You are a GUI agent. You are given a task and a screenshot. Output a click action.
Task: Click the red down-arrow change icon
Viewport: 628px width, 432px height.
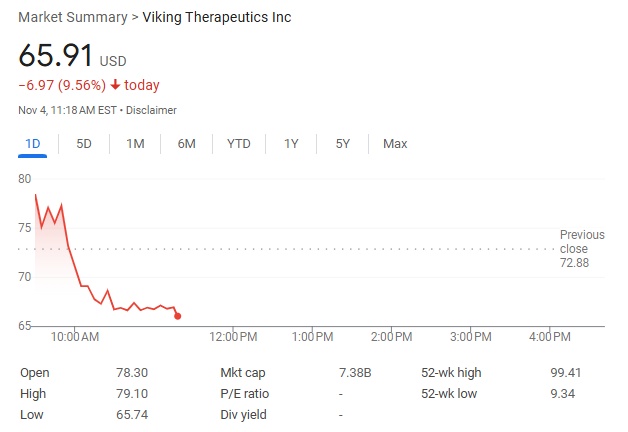pyautogui.click(x=115, y=85)
